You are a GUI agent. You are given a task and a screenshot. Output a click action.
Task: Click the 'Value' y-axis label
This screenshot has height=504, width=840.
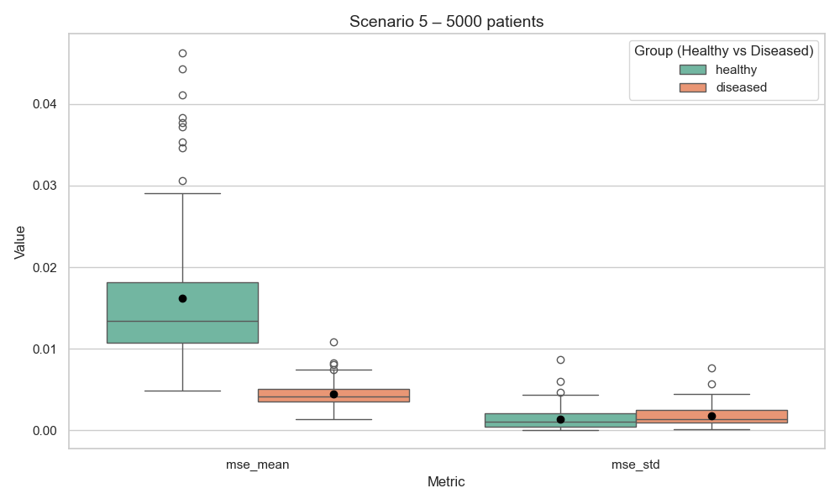click(x=20, y=241)
